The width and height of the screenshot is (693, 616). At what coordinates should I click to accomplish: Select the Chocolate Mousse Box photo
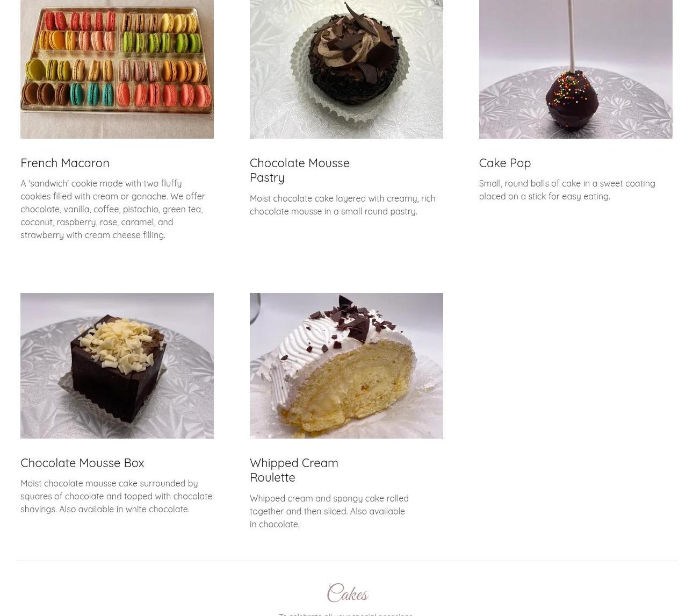pyautogui.click(x=117, y=366)
